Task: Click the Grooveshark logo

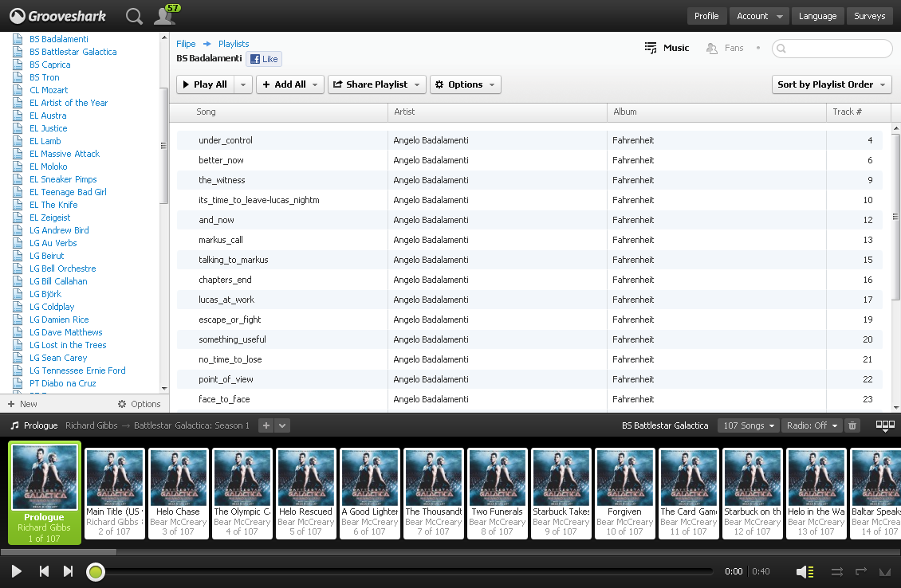Action: pos(58,16)
